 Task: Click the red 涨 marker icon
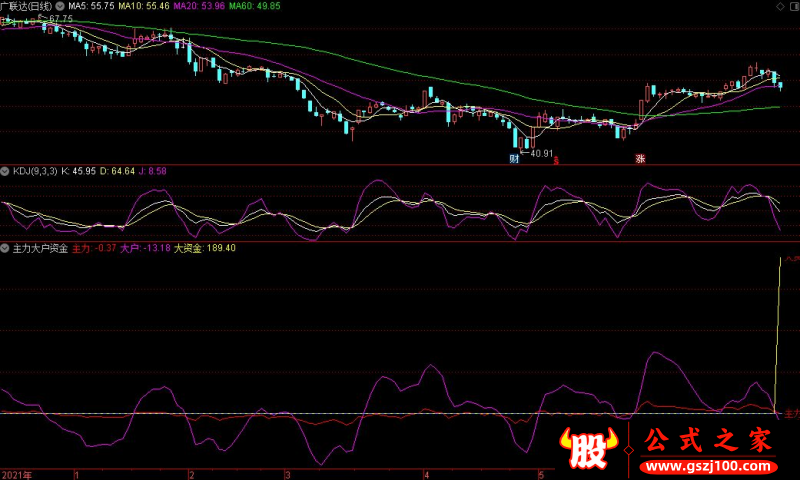[x=640, y=159]
